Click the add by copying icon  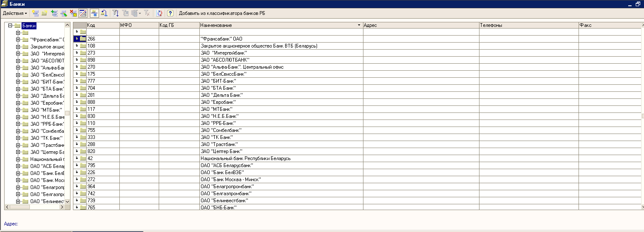[54, 13]
